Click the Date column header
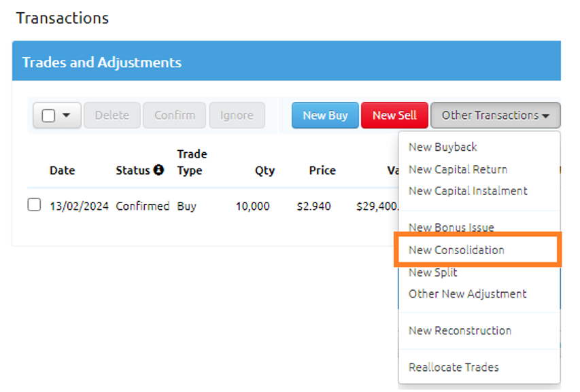 (62, 171)
